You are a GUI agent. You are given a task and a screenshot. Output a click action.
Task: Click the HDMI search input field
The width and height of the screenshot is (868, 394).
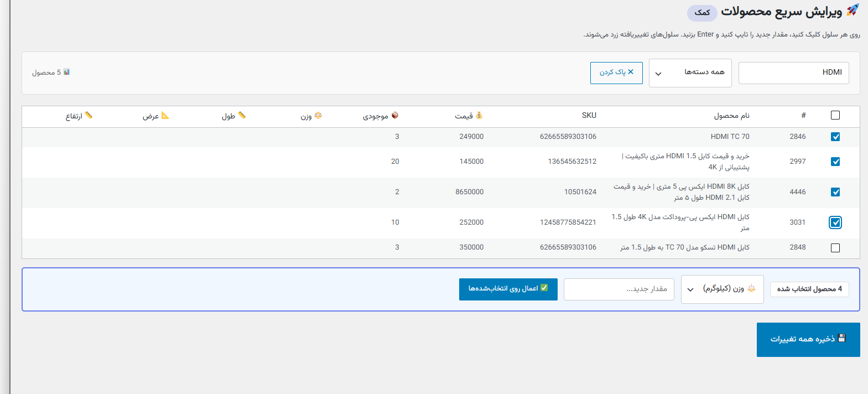pyautogui.click(x=794, y=73)
